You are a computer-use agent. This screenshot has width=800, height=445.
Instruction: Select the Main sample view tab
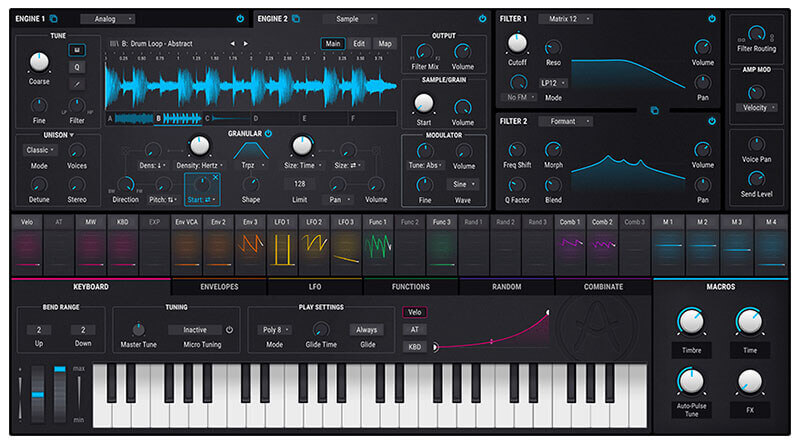coord(333,44)
